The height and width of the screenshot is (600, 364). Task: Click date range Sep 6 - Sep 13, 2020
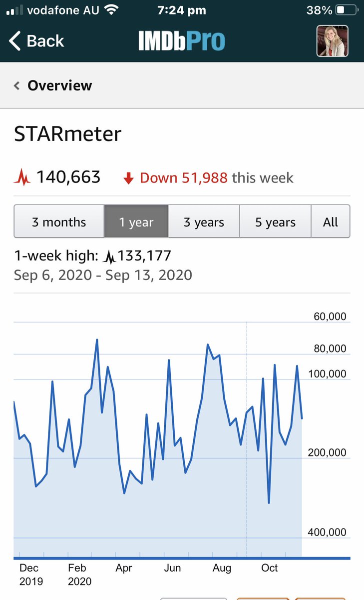pos(103,275)
